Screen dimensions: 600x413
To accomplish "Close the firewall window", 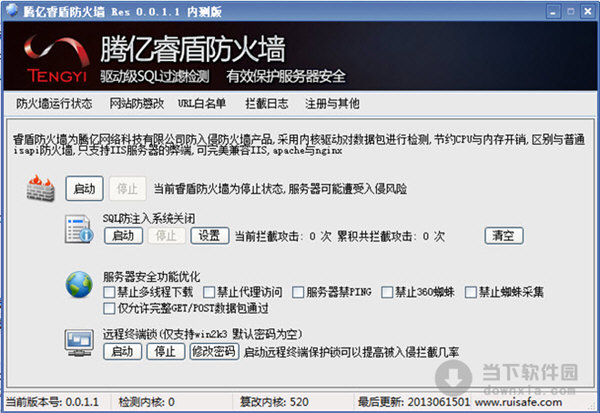I will click(x=587, y=11).
